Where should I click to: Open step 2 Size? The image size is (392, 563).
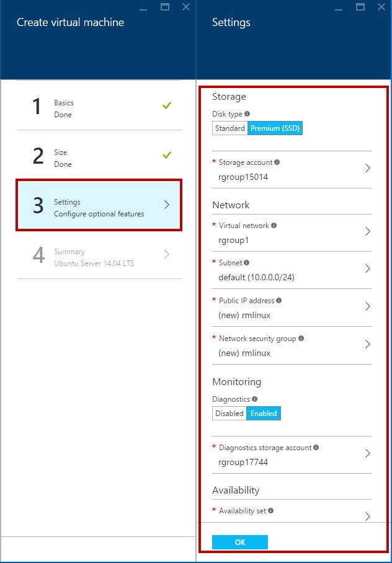99,155
